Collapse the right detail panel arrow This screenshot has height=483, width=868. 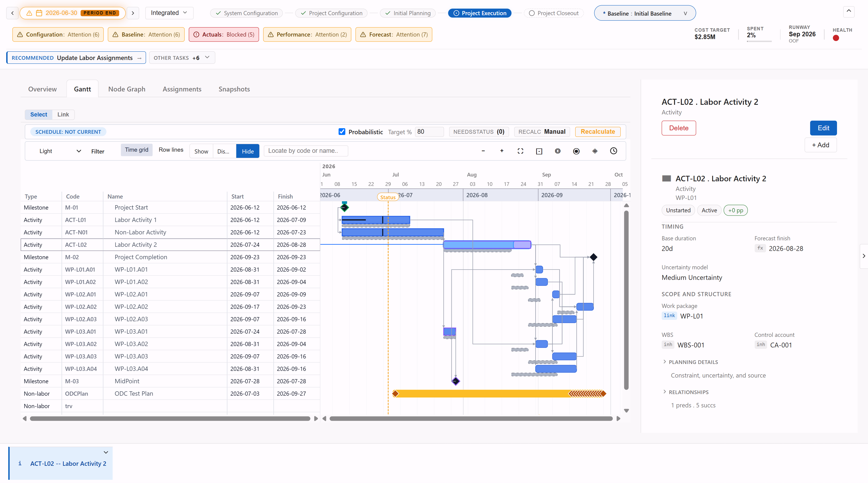click(864, 256)
